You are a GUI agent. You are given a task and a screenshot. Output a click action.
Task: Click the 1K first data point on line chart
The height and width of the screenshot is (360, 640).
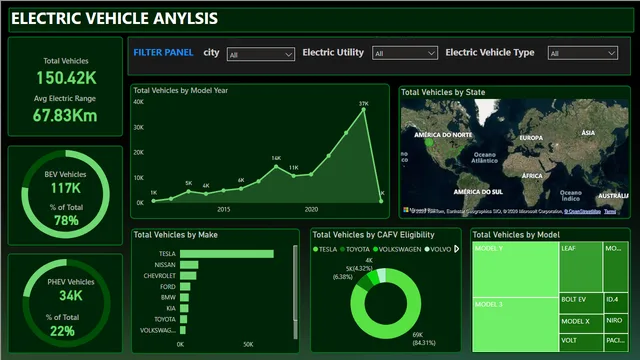pos(153,201)
